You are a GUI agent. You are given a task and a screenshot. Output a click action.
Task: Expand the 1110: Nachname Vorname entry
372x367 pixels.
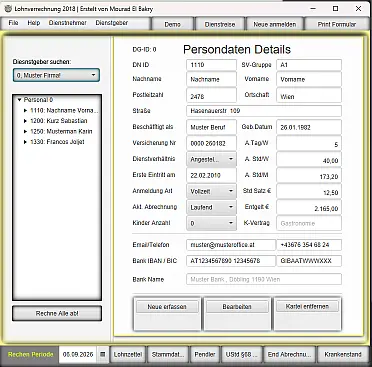click(x=25, y=110)
